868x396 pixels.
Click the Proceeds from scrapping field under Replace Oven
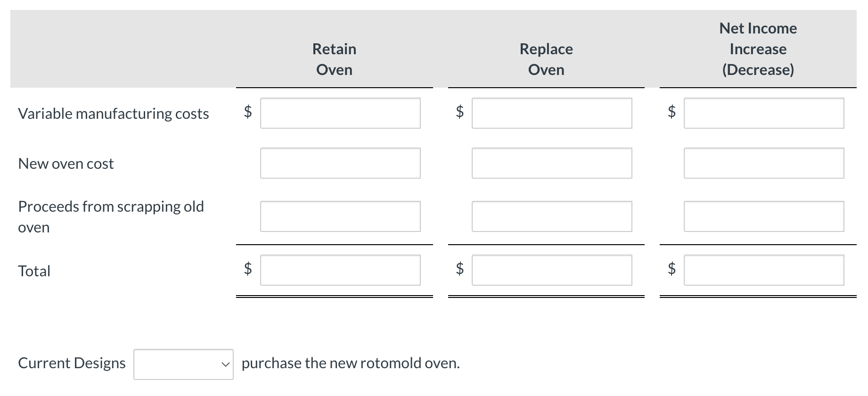tap(552, 216)
